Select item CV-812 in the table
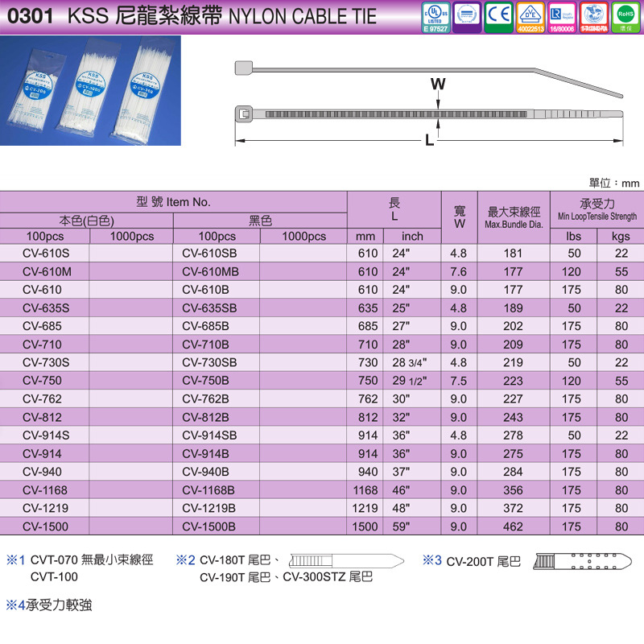 [x=42, y=417]
